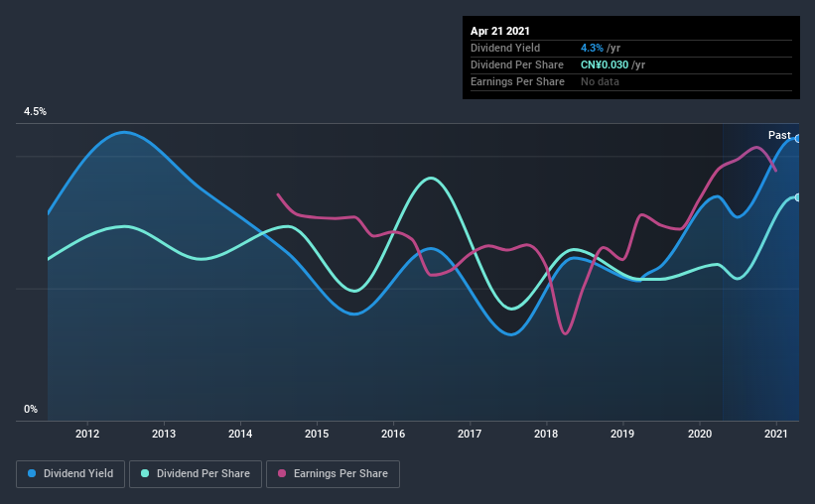Select the 2021 x-axis label
815x504 pixels.
pos(776,434)
